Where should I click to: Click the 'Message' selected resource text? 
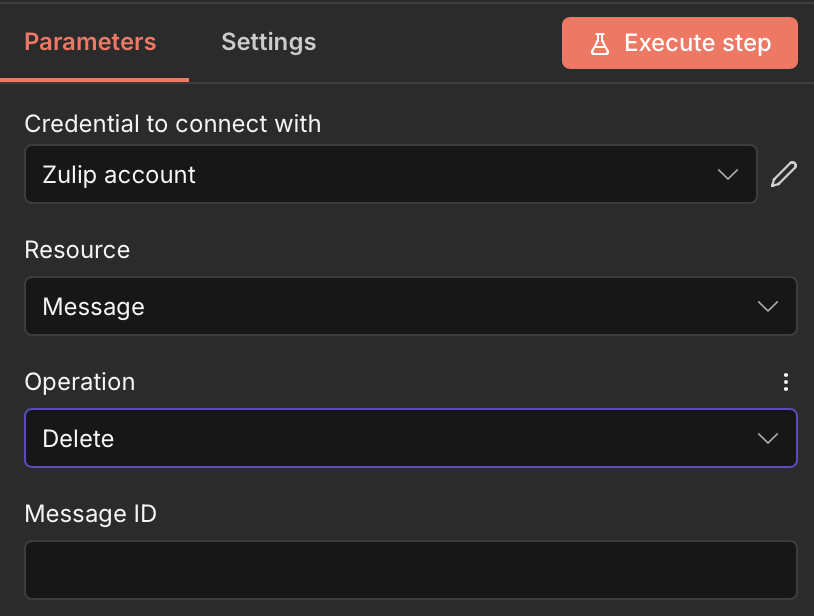(93, 307)
